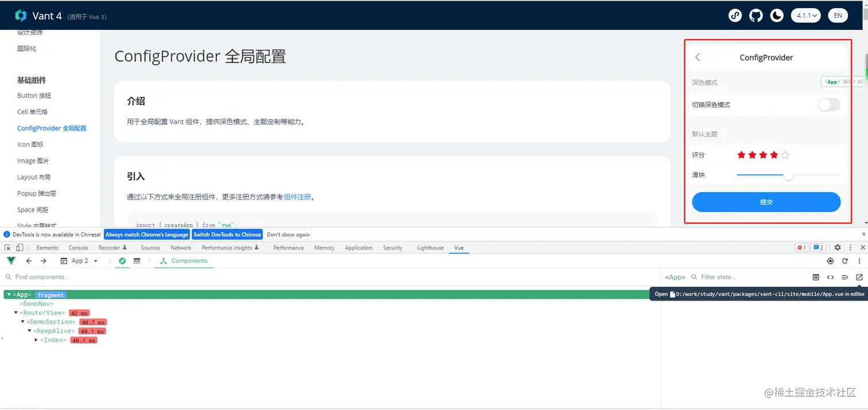Show render code with the <> icon
Screen dimensions: 868x410
[x=830, y=277]
